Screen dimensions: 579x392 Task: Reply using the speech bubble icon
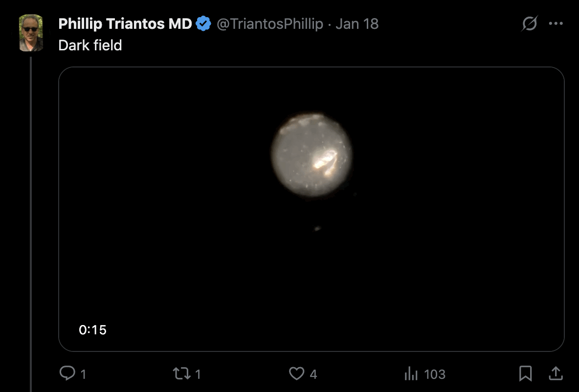pyautogui.click(x=67, y=374)
